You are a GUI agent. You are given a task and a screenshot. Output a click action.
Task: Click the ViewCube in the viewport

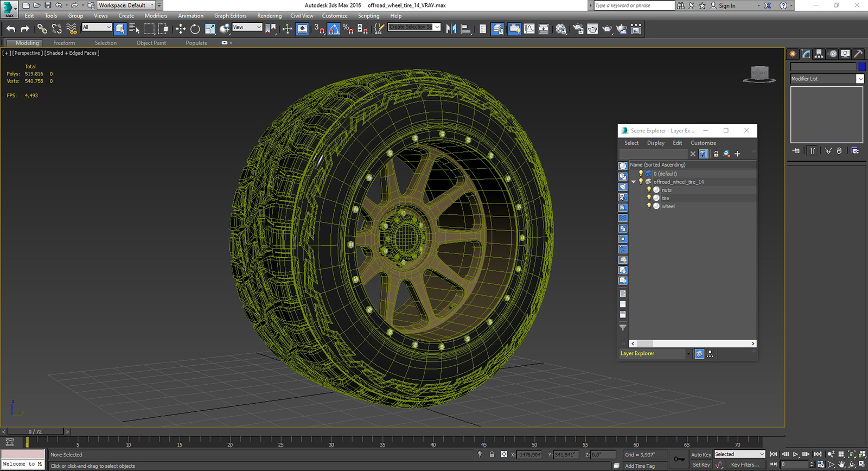(x=759, y=74)
